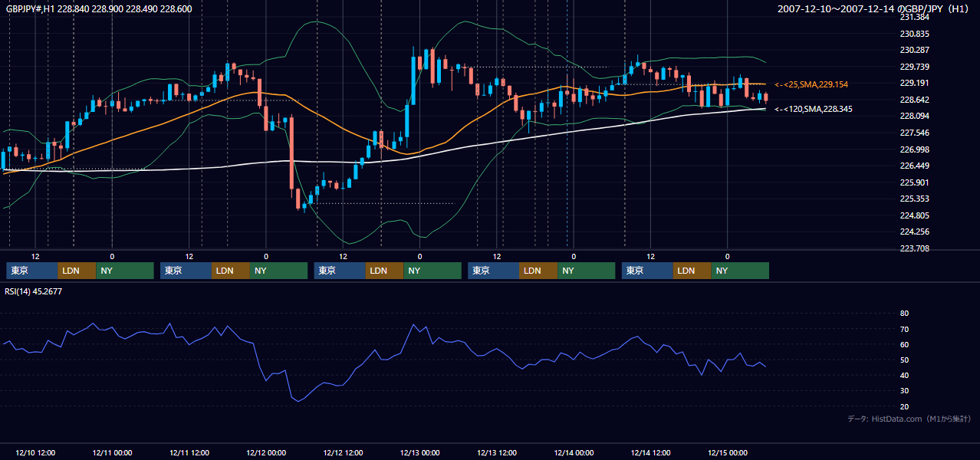The image size is (980, 460).
Task: Click price axis label 223.708
Action: pos(915,248)
